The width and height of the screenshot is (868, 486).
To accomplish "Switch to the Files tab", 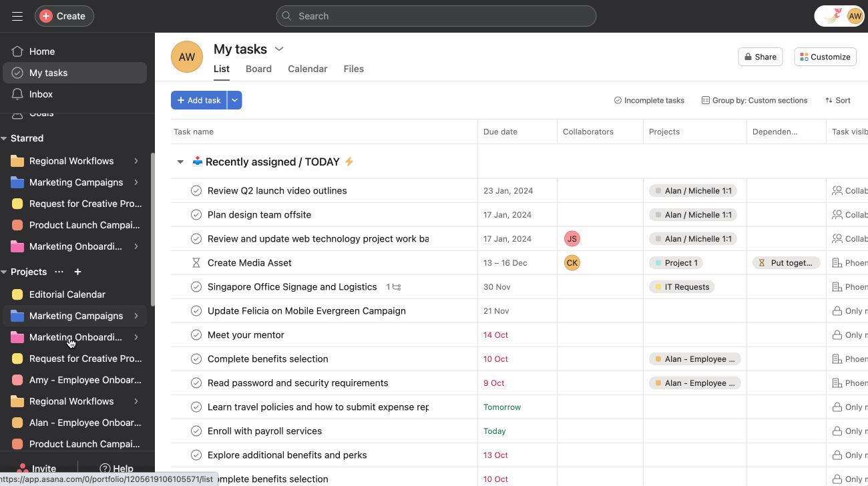I will 354,69.
